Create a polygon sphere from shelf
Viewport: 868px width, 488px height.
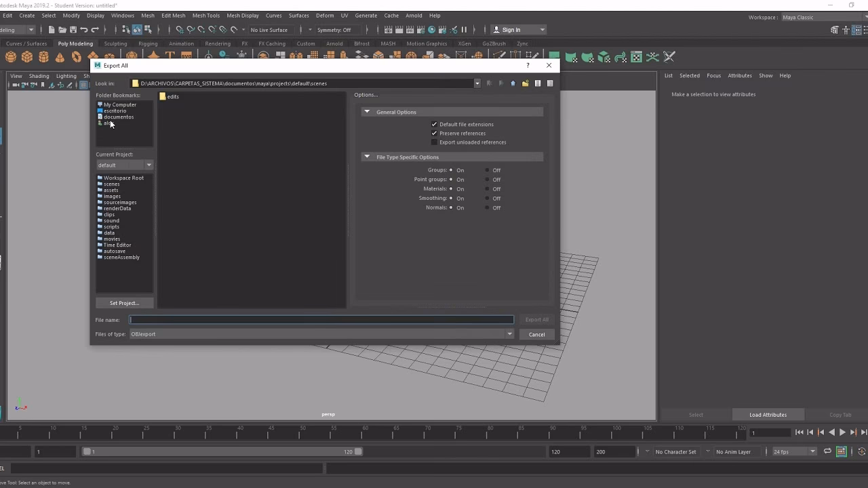(11, 57)
